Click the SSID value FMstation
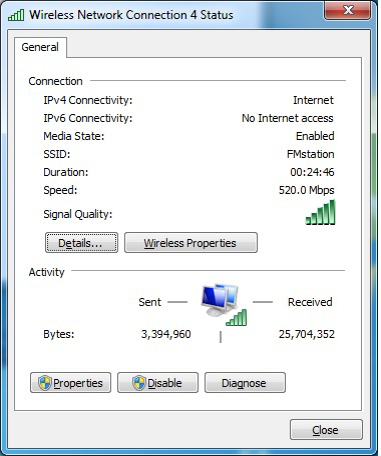Image resolution: width=381 pixels, height=456 pixels. [x=310, y=154]
